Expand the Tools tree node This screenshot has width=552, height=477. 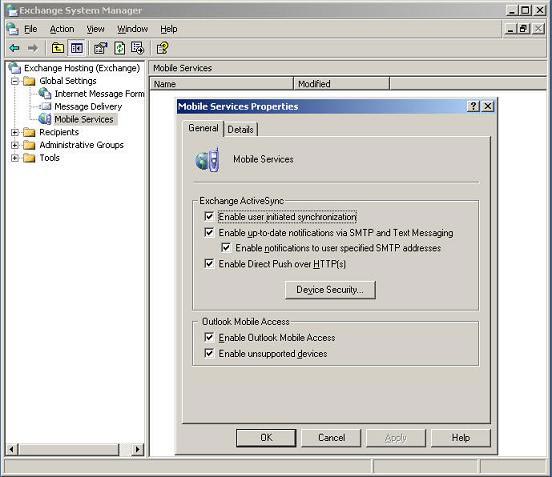[x=15, y=158]
